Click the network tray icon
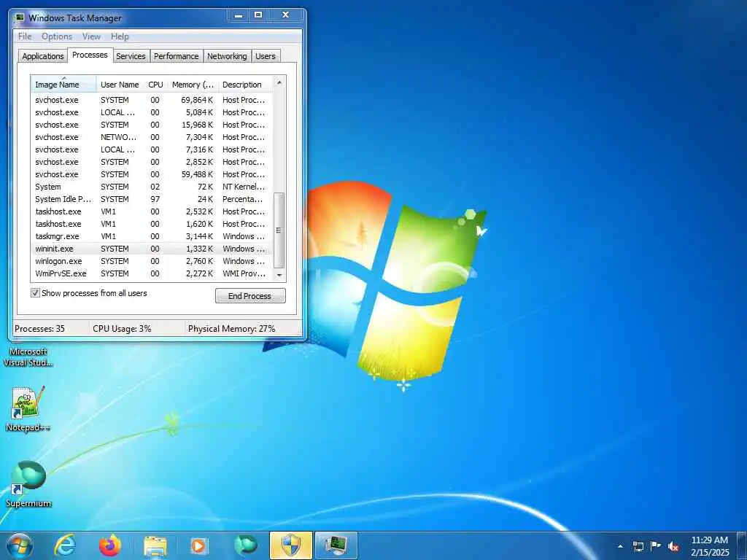 coord(638,546)
